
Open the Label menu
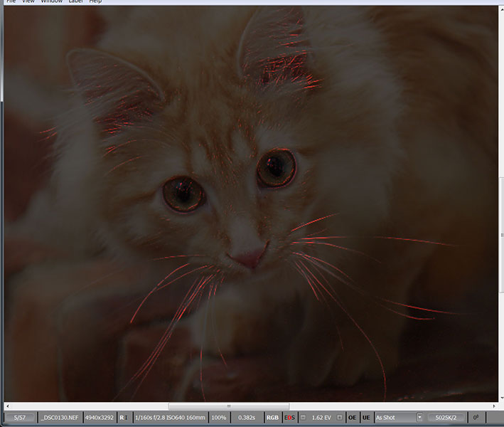[75, 1]
